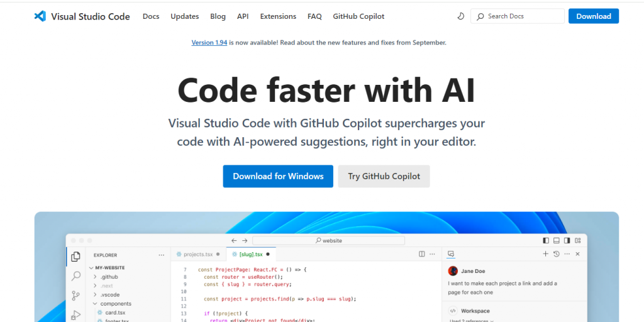Click the back arrow in editor title bar
644x322 pixels.
pos(234,241)
